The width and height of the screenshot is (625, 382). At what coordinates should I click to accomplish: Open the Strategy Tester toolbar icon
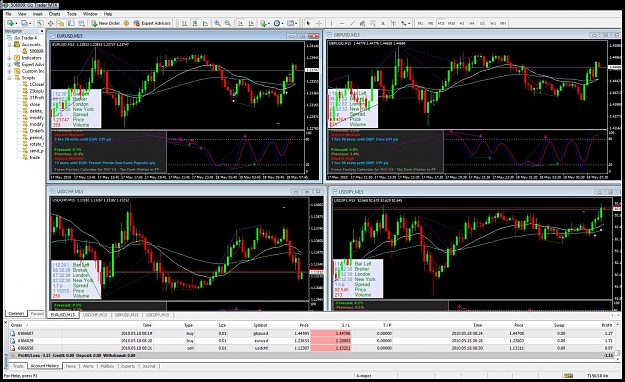(x=81, y=24)
